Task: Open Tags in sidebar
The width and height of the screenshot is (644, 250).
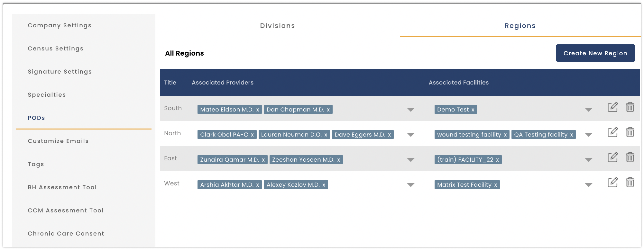Action: click(x=36, y=164)
